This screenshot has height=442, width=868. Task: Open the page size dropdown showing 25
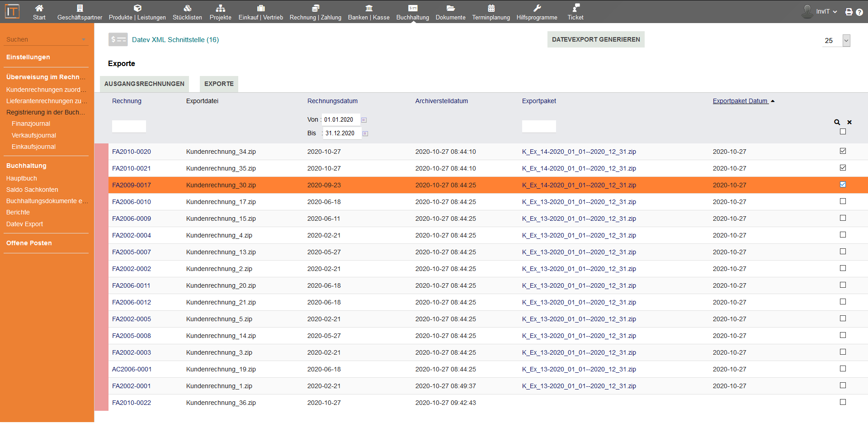click(x=846, y=41)
